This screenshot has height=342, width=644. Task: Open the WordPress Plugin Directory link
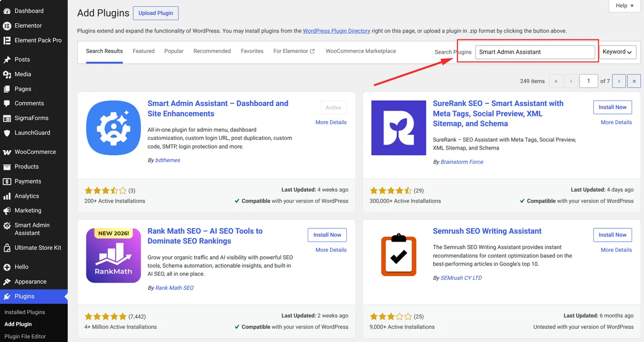[x=337, y=31]
